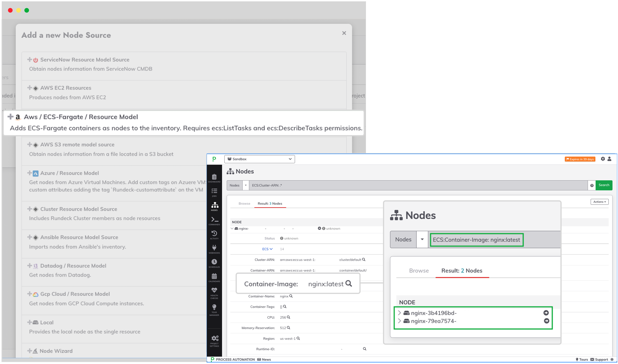Click the Local node source icon
Screen dimensions: 618x364
(36, 322)
